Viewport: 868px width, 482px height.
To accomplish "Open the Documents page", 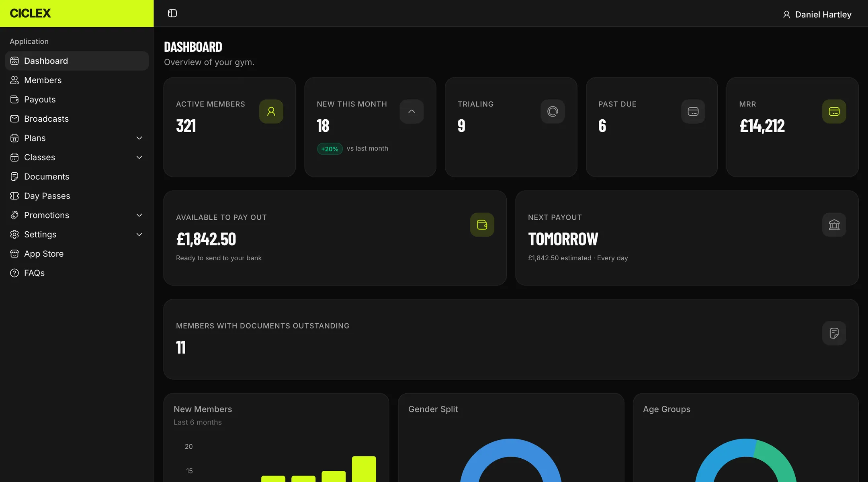I will (x=77, y=176).
